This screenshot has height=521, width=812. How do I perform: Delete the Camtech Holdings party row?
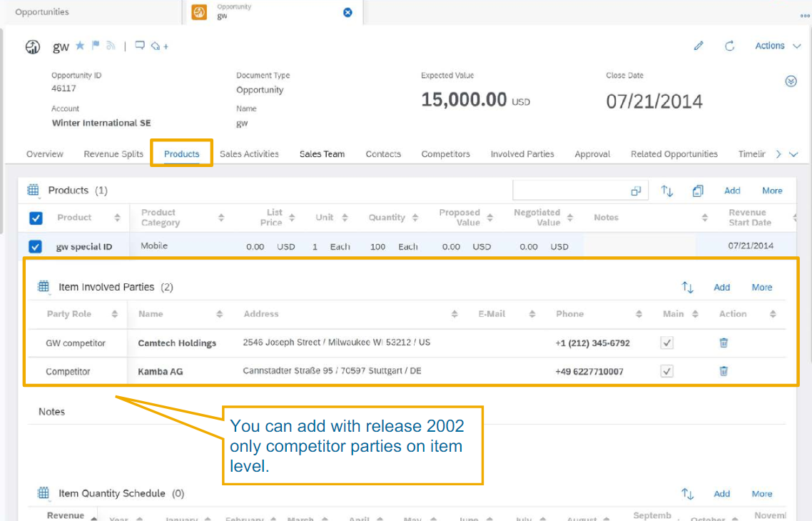point(724,343)
